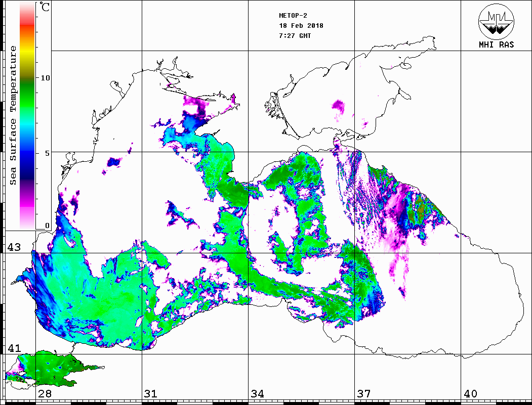The height and width of the screenshot is (405, 532).
Task: Click the '10' tick label on color scale
Action: (x=45, y=78)
